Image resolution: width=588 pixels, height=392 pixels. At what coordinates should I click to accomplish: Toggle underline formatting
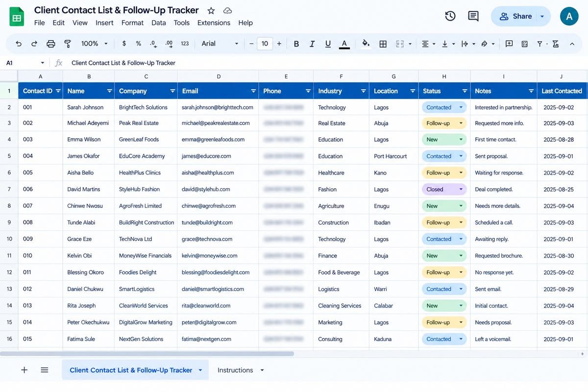click(328, 44)
